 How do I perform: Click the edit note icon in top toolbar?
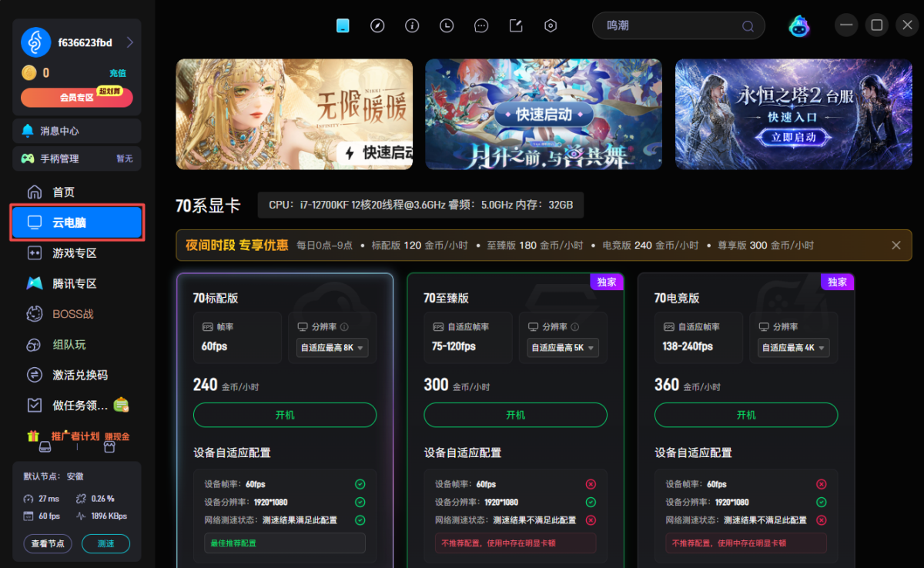click(516, 25)
